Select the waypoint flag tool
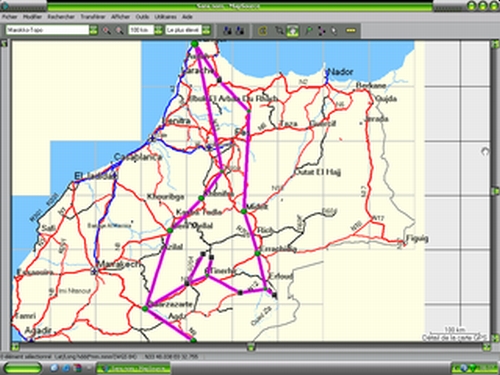The height and width of the screenshot is (375, 500). 309,31
